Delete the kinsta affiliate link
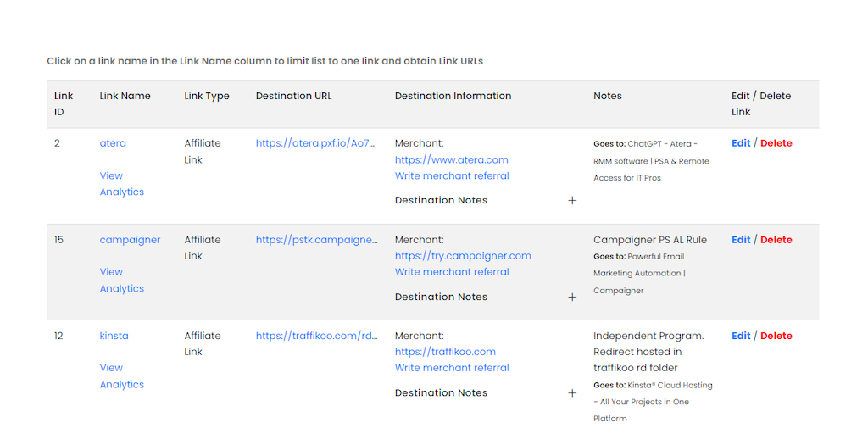 [x=776, y=336]
